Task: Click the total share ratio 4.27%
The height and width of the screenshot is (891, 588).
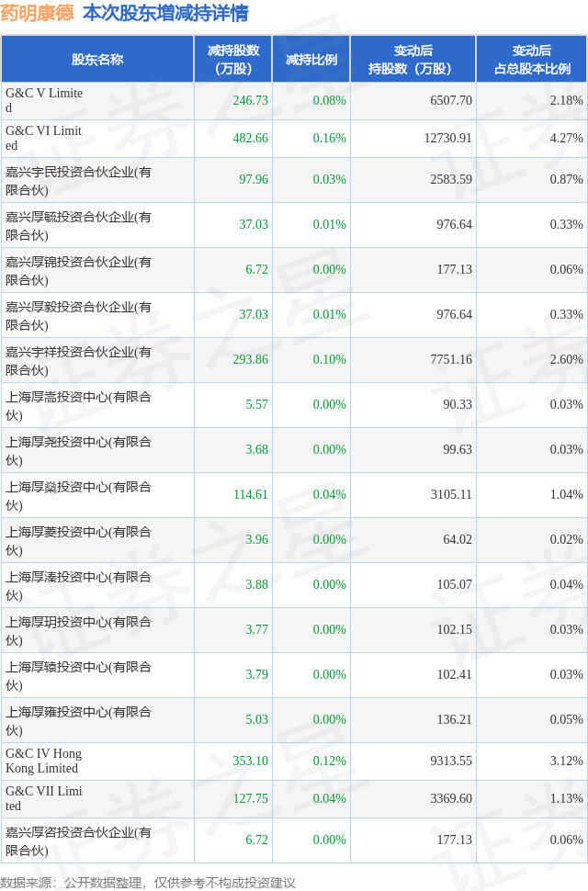Action: tap(567, 138)
